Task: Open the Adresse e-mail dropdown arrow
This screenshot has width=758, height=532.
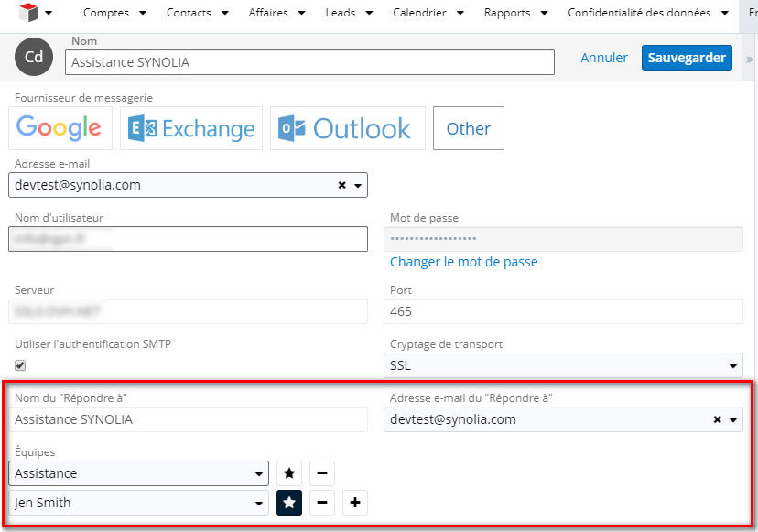Action: 358,186
